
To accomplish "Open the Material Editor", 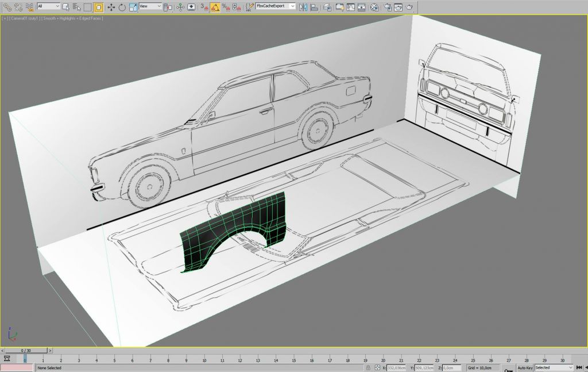I will pyautogui.click(x=374, y=7).
